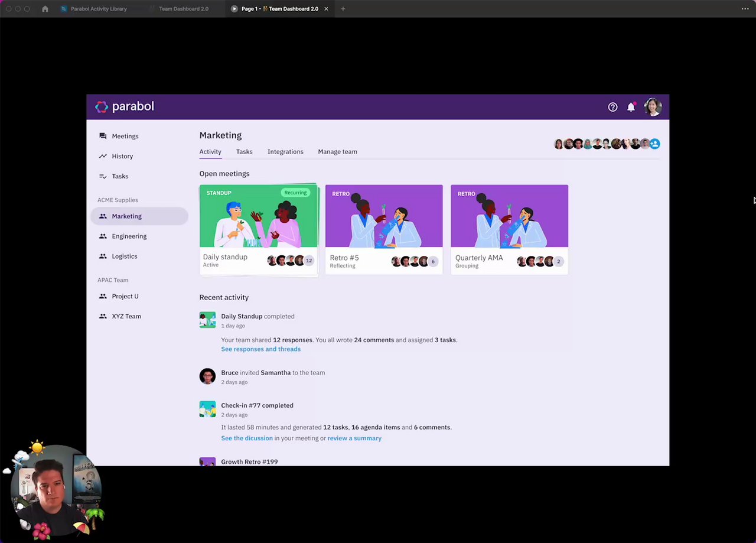The image size is (756, 543).
Task: Open the user profile avatar in header
Action: 653,107
